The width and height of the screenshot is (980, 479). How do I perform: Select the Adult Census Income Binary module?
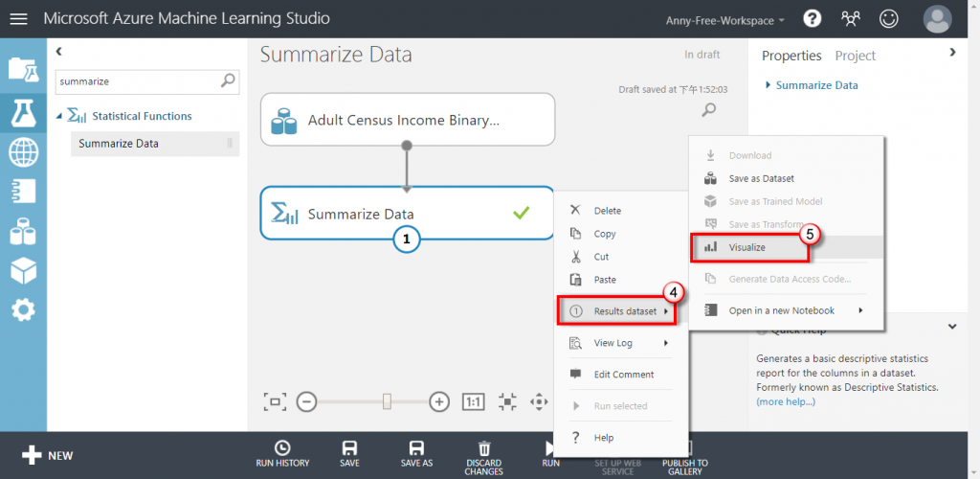click(408, 120)
